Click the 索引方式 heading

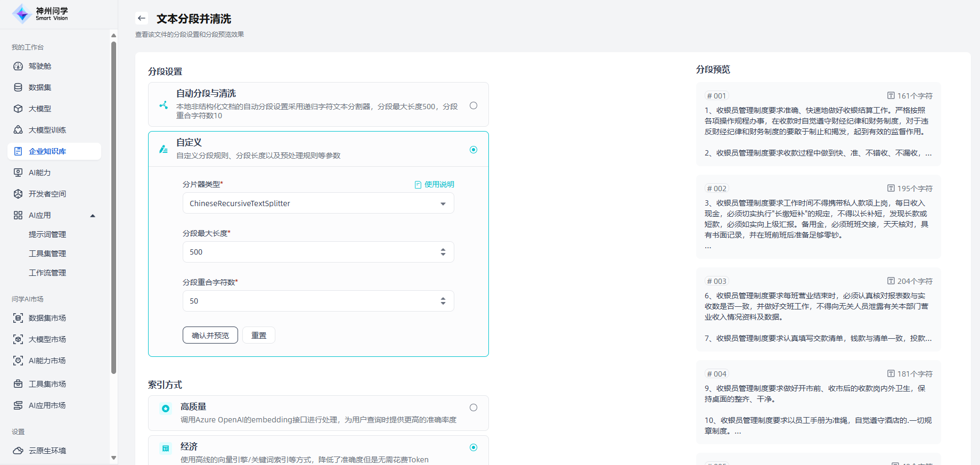[165, 385]
